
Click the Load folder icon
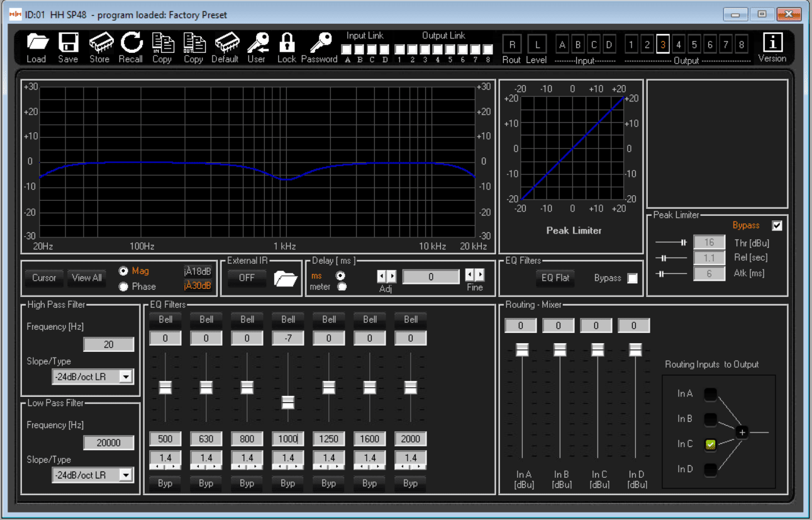36,43
